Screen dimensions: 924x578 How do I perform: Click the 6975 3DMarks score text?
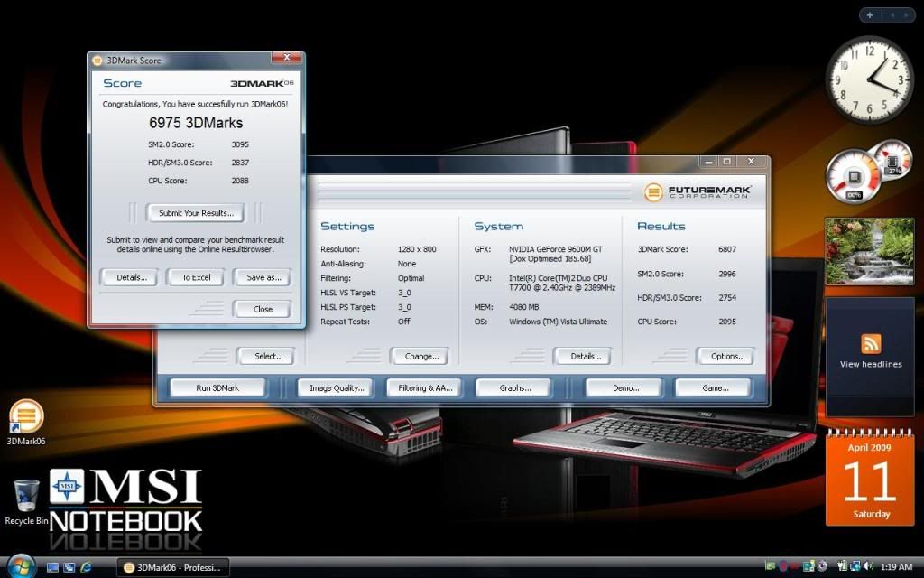click(196, 123)
